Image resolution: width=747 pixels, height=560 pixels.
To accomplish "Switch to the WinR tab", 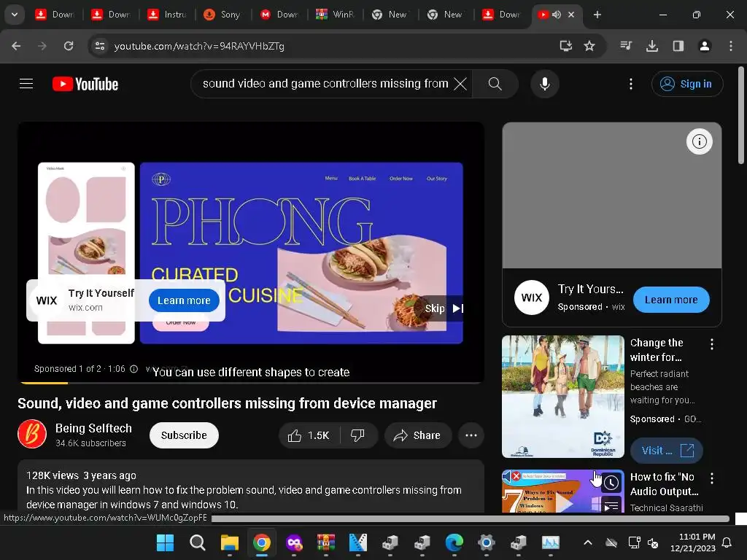I will tap(336, 15).
